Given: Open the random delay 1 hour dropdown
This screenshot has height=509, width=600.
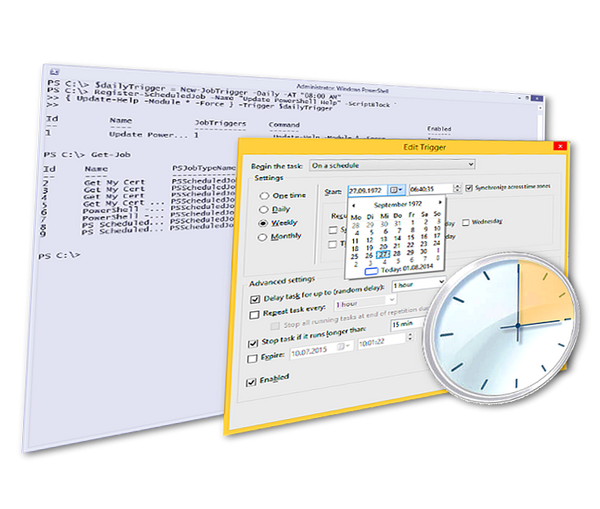Looking at the screenshot, I should click(x=419, y=284).
